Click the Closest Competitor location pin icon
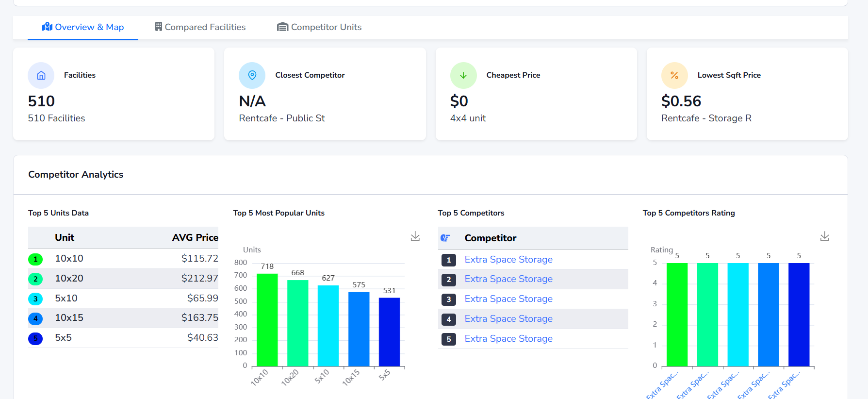The width and height of the screenshot is (868, 399). point(252,75)
